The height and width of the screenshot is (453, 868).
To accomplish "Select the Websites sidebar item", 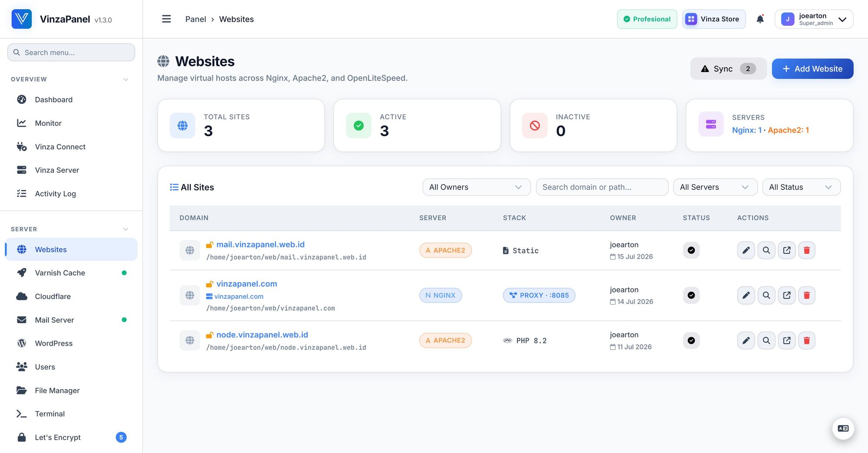I will (x=71, y=249).
